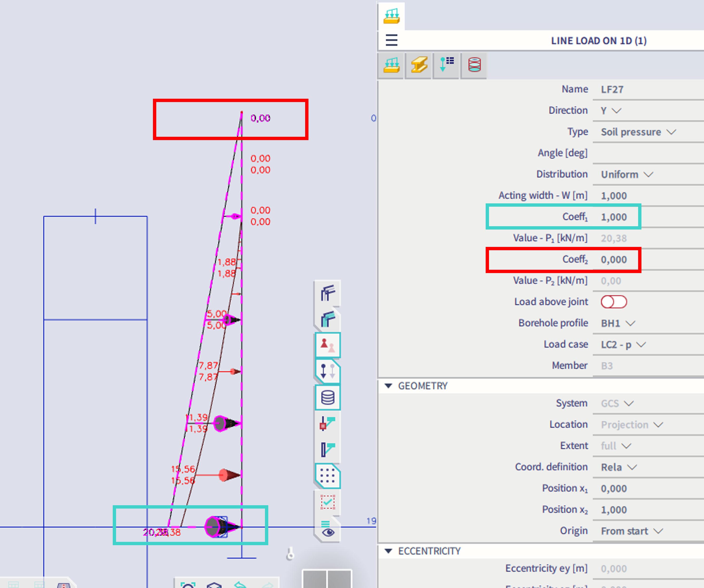704x588 pixels.
Task: Toggle the Load above joint switch
Action: coord(613,302)
